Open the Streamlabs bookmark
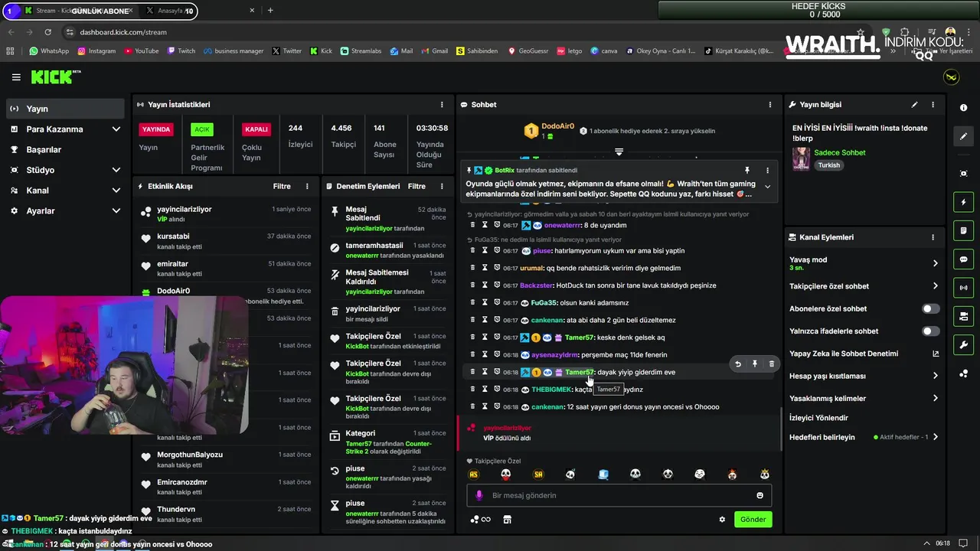This screenshot has width=980, height=551. (360, 51)
